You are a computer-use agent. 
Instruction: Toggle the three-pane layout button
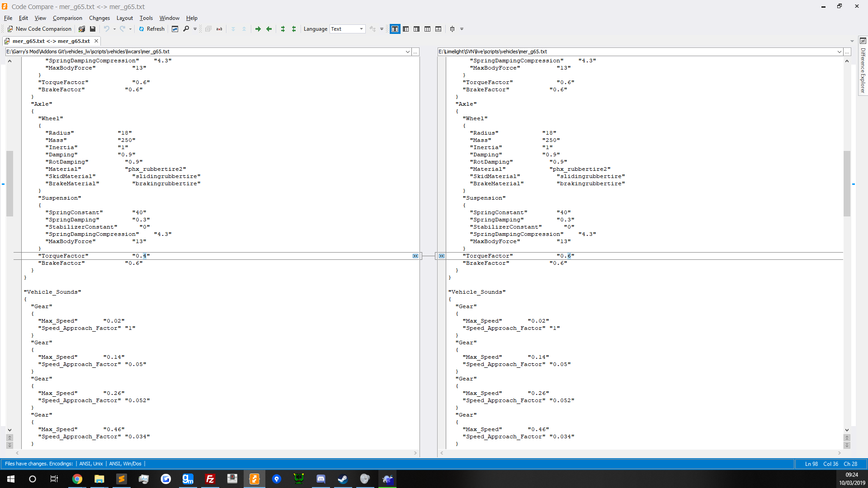pos(428,29)
